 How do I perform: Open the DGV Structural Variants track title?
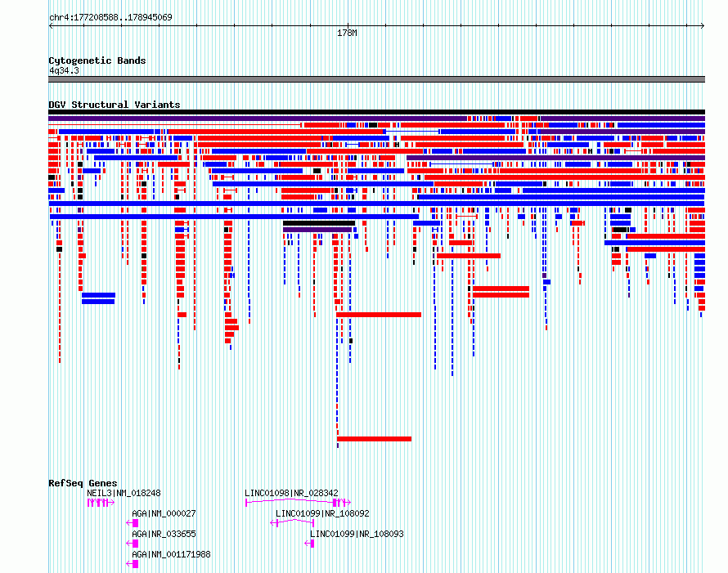[x=115, y=105]
